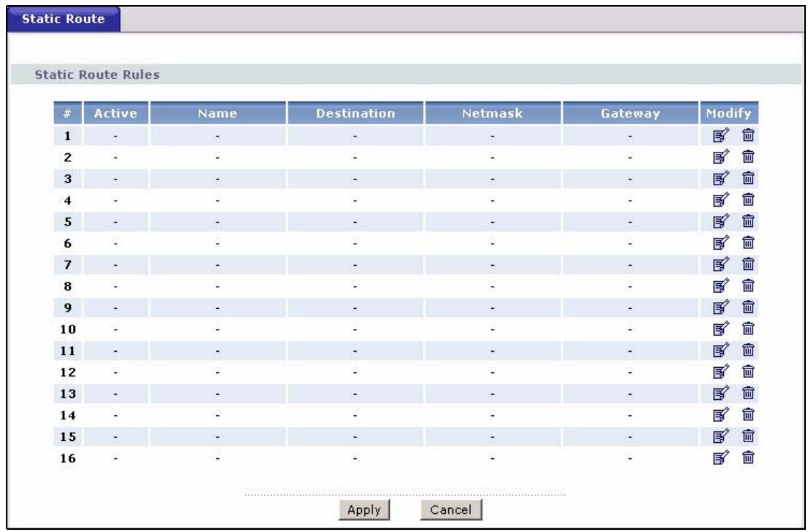Click the Static Route Rules heading

click(97, 74)
